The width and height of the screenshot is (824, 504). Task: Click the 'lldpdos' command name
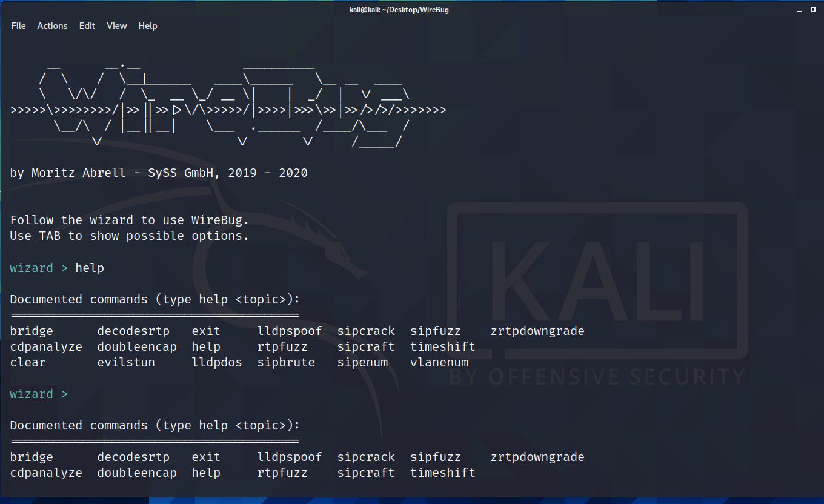tap(217, 362)
